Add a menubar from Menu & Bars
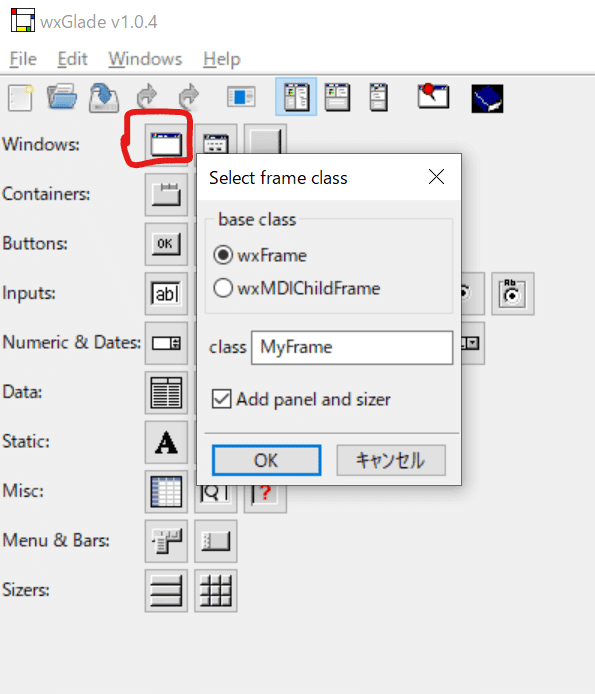This screenshot has width=595, height=694. tap(166, 542)
